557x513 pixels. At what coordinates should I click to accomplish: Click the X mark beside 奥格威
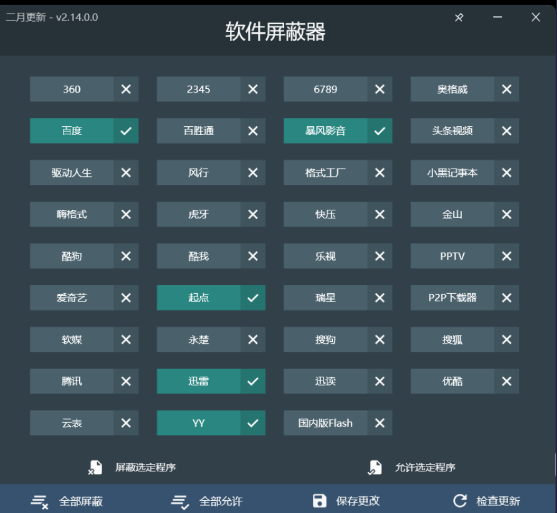(507, 89)
